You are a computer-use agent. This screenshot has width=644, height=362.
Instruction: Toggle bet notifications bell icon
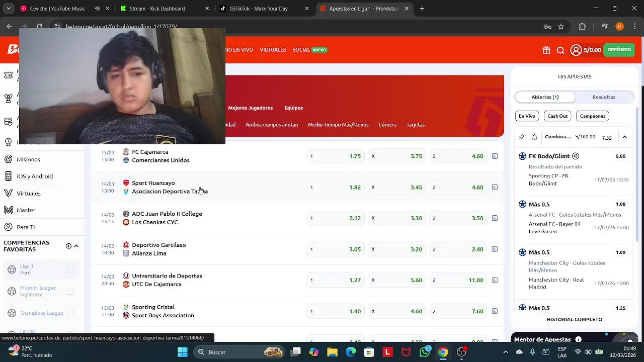click(534, 137)
